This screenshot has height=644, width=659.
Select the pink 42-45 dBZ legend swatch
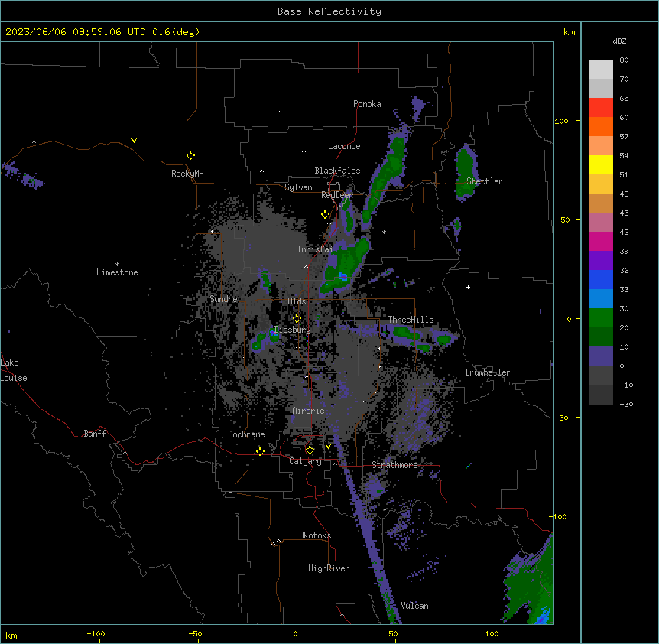(601, 222)
